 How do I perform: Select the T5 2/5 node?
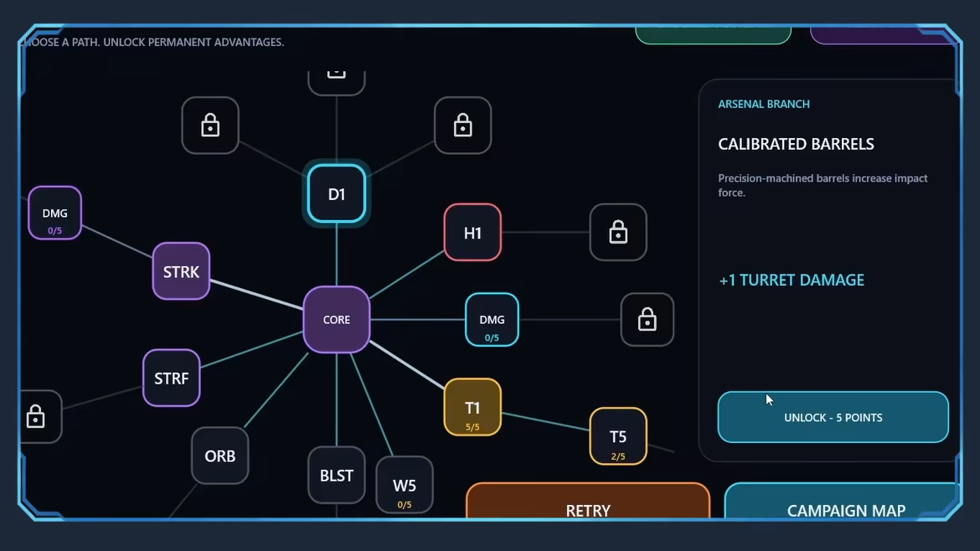[618, 436]
